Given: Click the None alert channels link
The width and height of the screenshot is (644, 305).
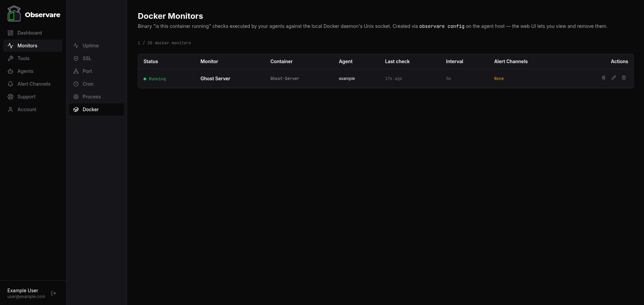Looking at the screenshot, I should 499,79.
